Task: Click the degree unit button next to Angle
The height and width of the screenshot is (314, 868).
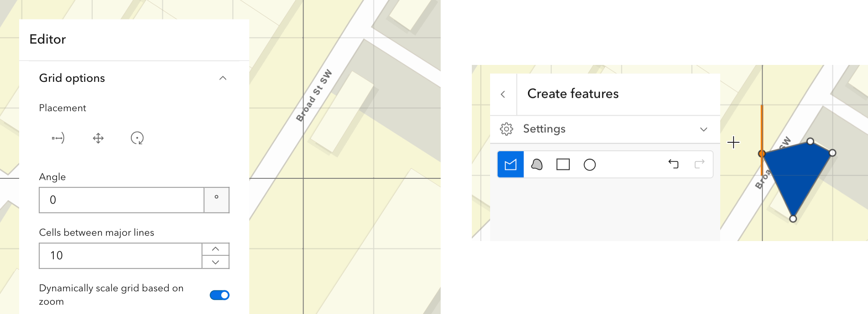Action: pos(216,200)
